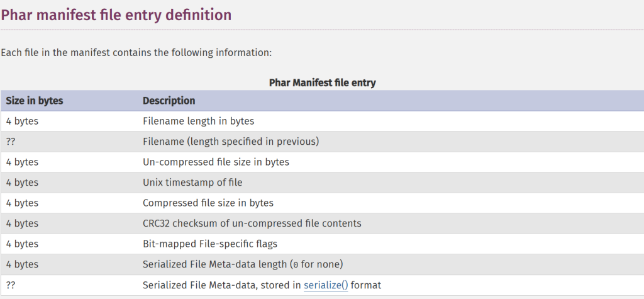
Task: Click the 'Phar Manifest file entry' table caption
Action: click(x=322, y=82)
